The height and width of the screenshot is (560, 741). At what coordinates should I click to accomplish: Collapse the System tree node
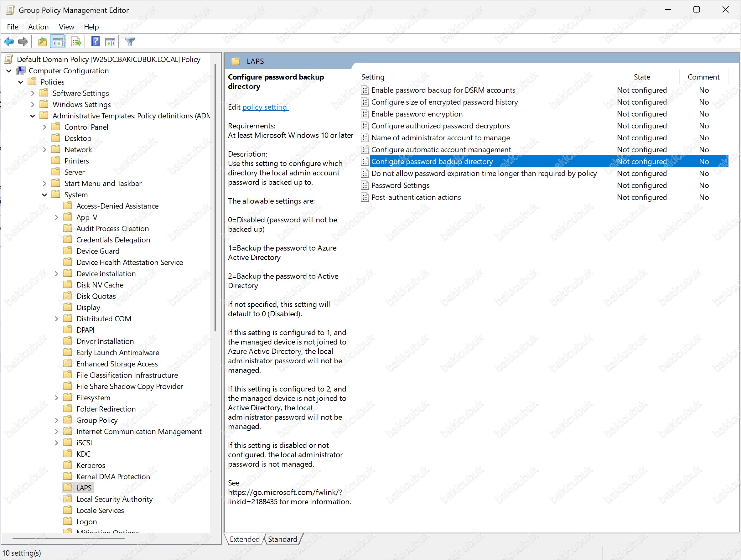click(x=44, y=195)
